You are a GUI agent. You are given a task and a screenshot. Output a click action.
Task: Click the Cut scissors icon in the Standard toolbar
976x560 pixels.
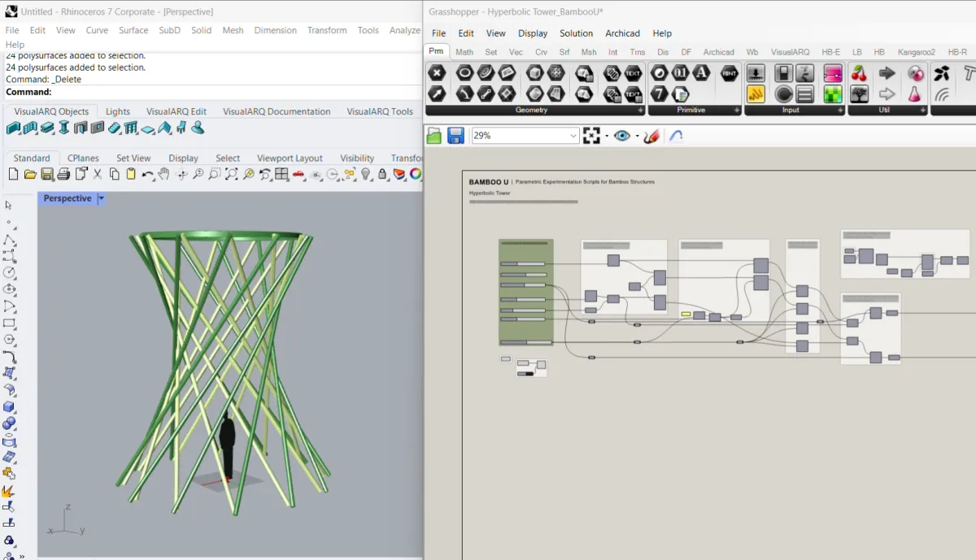pyautogui.click(x=98, y=174)
